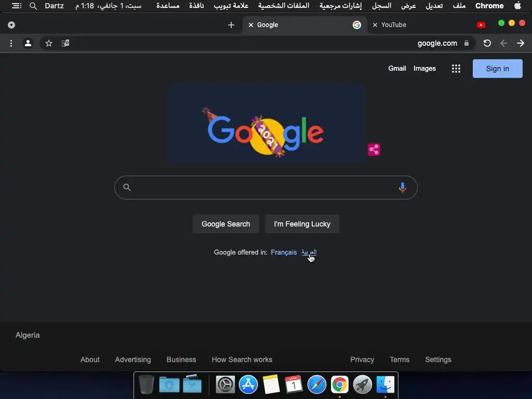
Task: Open the Google apps grid icon
Action: click(456, 69)
